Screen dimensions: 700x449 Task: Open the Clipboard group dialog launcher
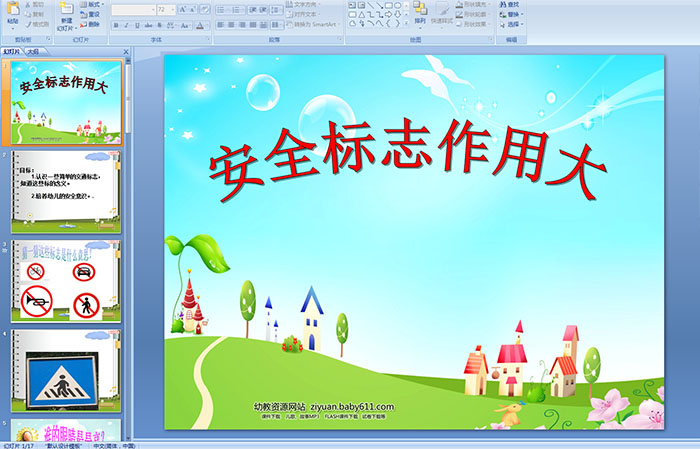48,39
